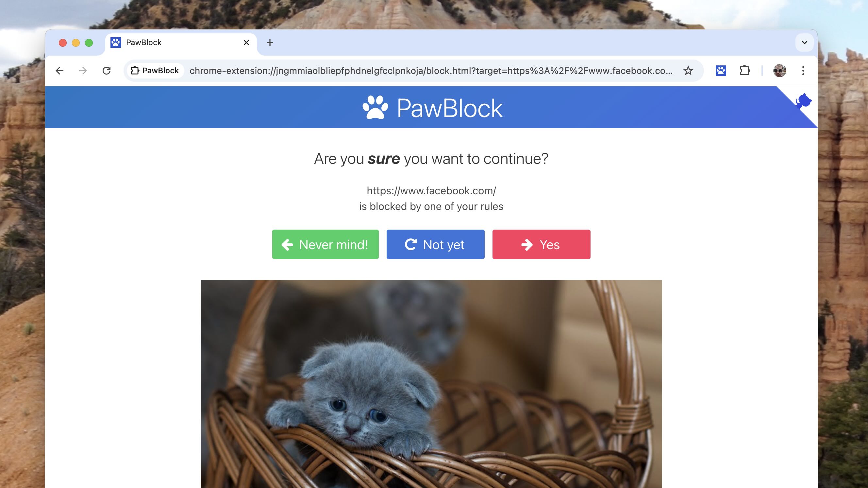Click the red Yes button
This screenshot has height=488, width=868.
click(541, 244)
